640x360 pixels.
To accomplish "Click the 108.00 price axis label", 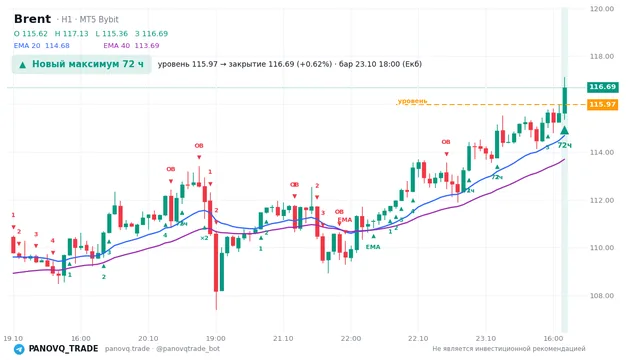I will [602, 296].
